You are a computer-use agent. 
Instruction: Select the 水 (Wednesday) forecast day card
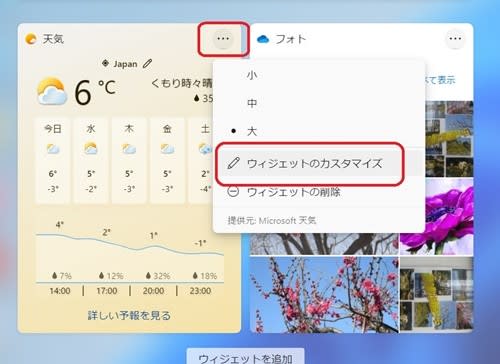[x=91, y=160]
